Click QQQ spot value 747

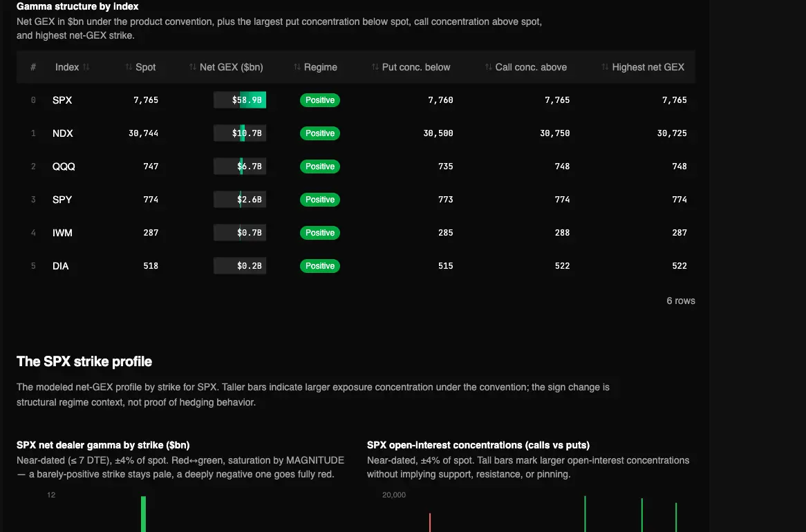pos(151,167)
